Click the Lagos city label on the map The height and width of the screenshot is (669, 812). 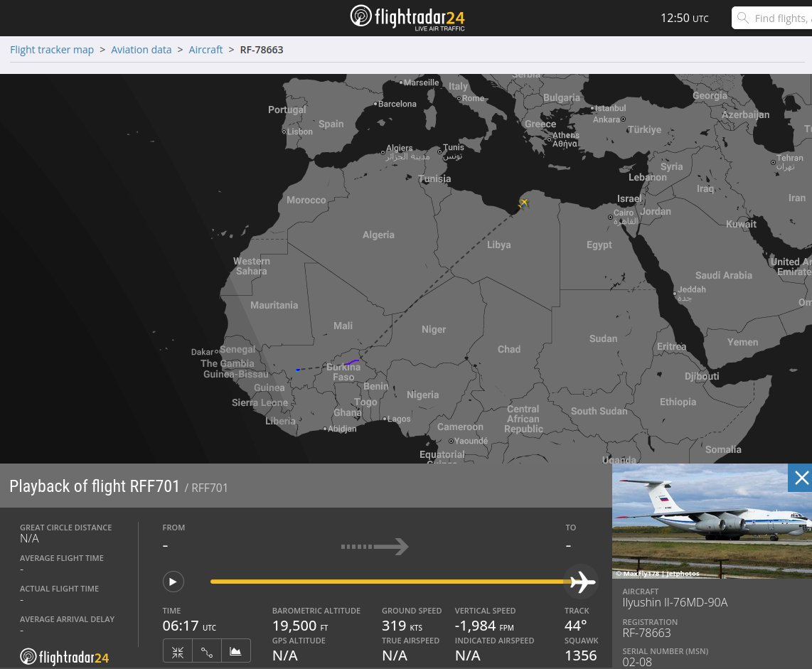coord(399,419)
